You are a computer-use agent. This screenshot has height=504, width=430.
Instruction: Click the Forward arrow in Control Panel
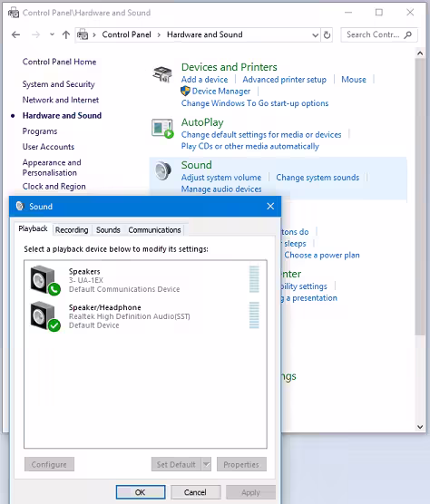tap(35, 34)
